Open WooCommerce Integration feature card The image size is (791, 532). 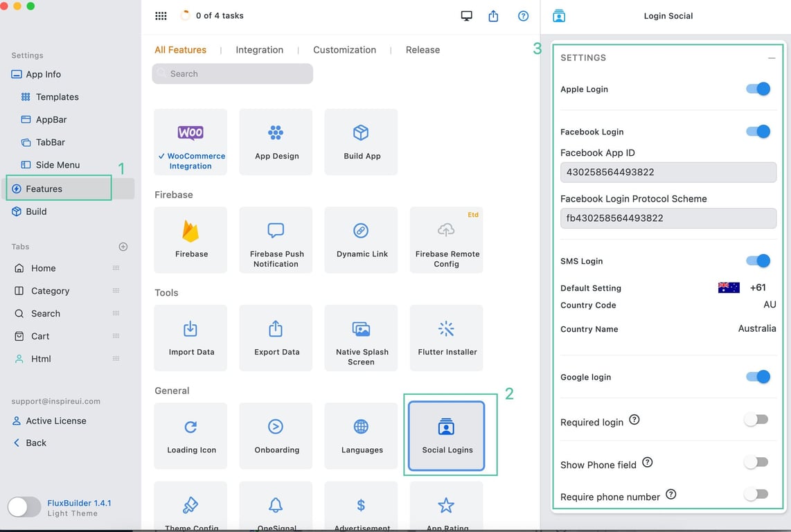pos(190,142)
